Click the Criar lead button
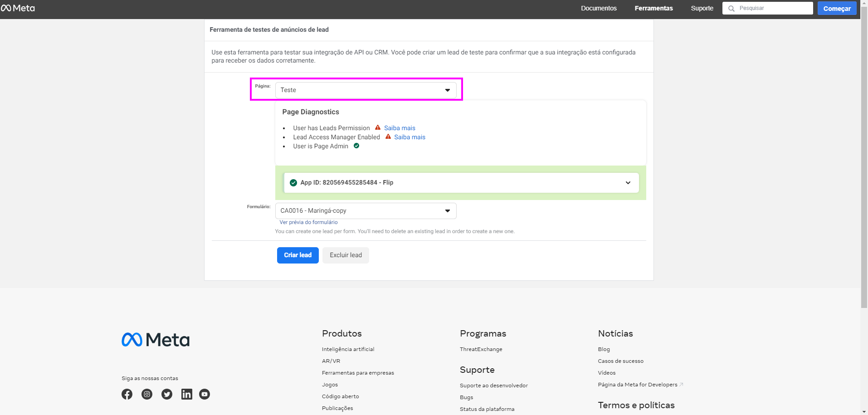The image size is (868, 415). [x=297, y=255]
